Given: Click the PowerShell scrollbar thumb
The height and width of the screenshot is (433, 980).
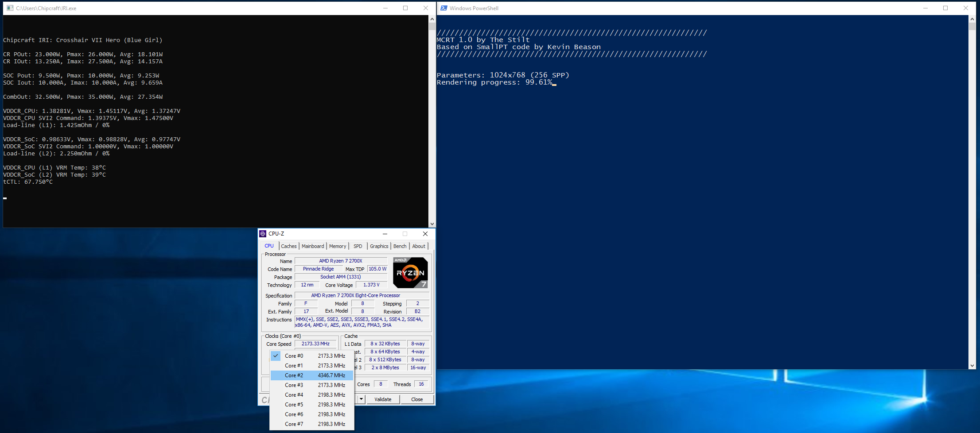Looking at the screenshot, I should pyautogui.click(x=972, y=26).
